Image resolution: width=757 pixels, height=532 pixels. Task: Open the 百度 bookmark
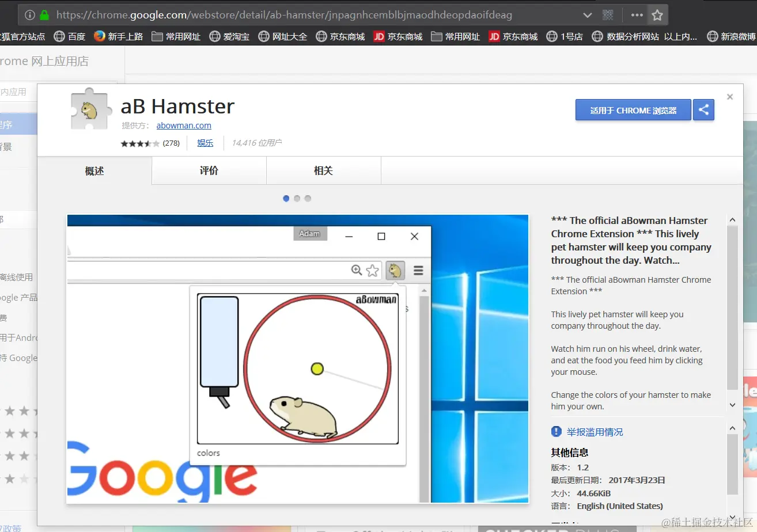pyautogui.click(x=69, y=36)
